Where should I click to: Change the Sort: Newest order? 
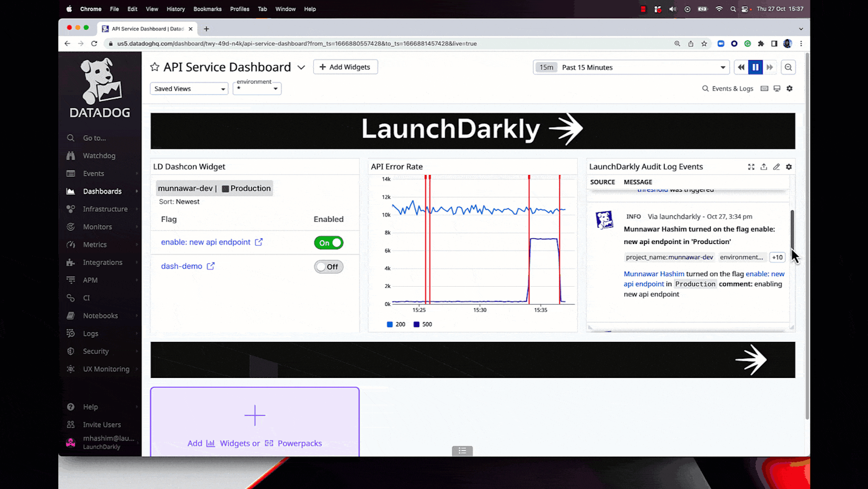coord(179,202)
